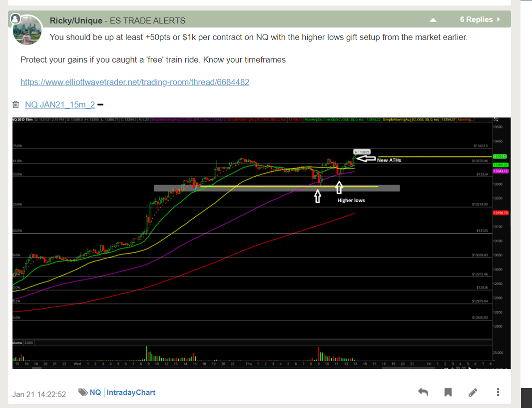Collapse attachment with minus icon

[100, 104]
